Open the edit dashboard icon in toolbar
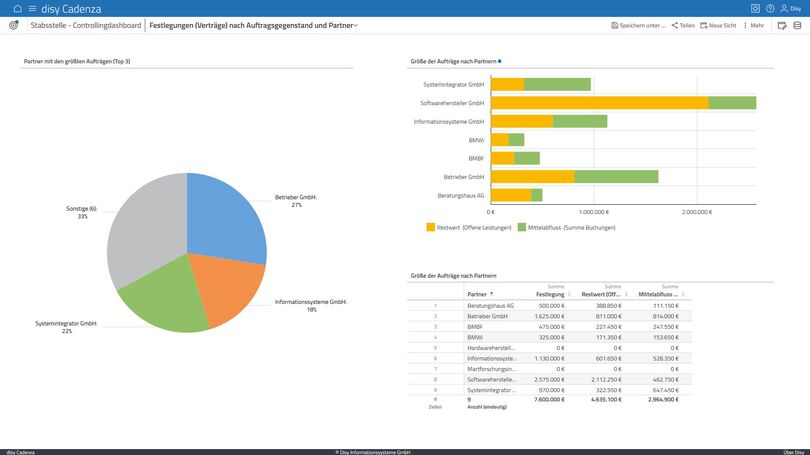 (782, 25)
